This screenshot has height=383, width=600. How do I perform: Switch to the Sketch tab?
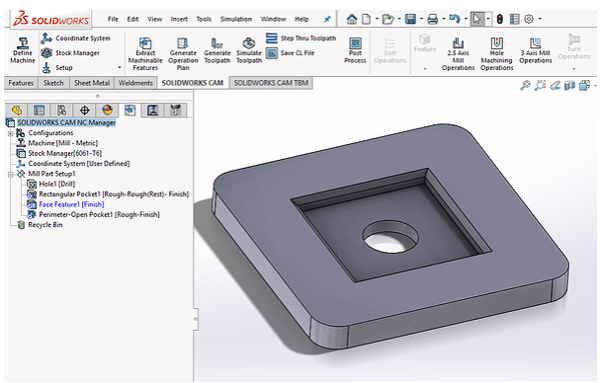53,83
